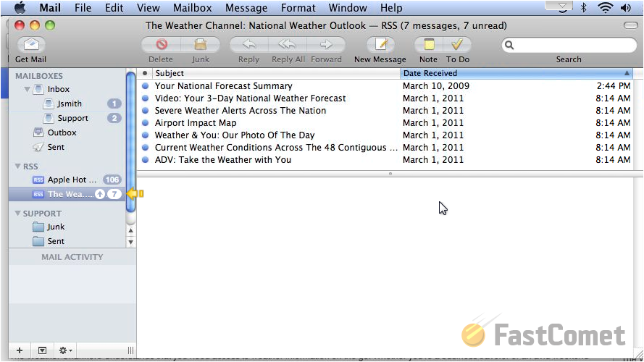Click the Reply All icon
644x362 pixels.
287,44
